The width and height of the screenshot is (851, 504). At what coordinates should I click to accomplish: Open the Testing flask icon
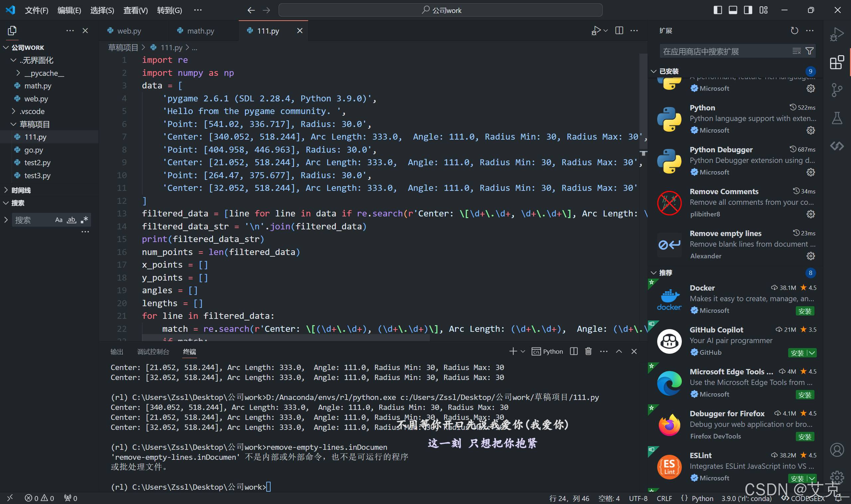[x=836, y=118]
